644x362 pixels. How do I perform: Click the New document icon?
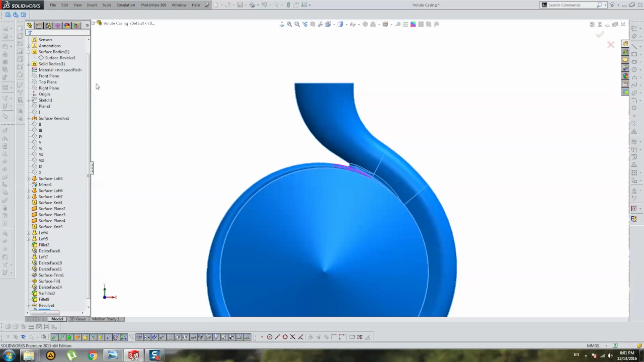pos(216,5)
